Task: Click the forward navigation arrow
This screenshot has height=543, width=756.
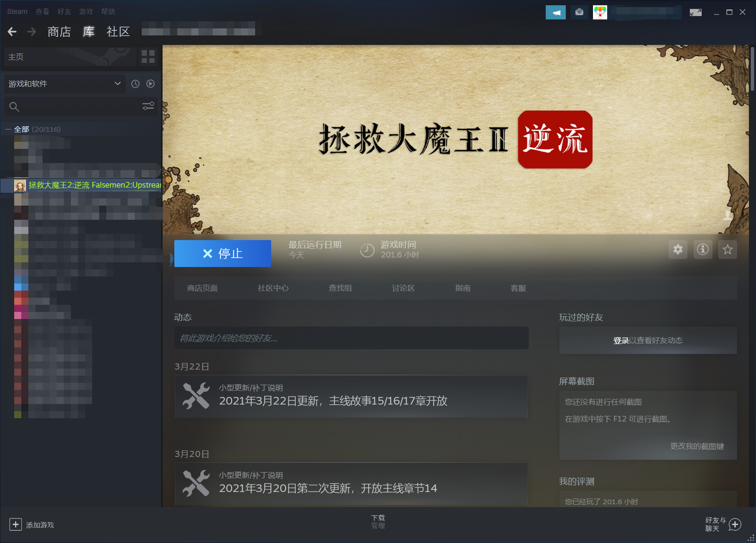Action: 32,32
